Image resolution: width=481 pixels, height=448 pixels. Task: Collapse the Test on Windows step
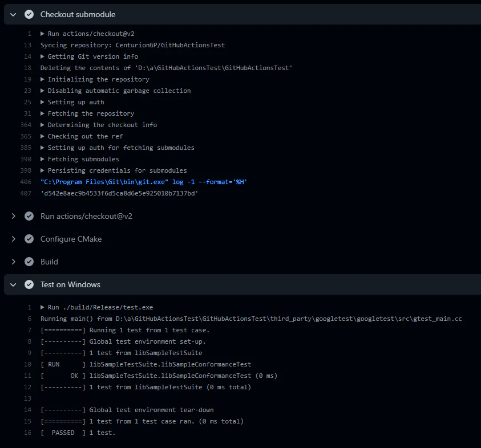(x=13, y=284)
